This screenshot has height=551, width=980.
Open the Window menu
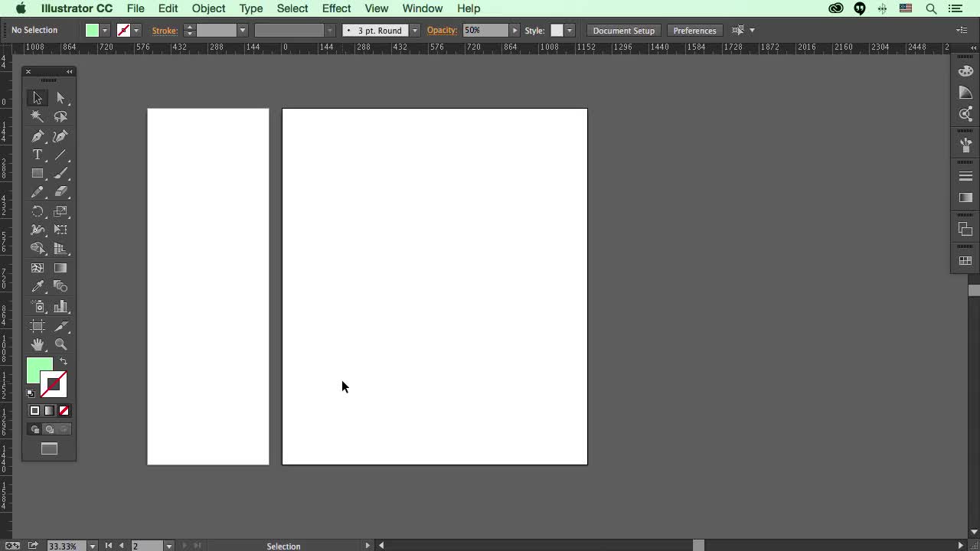tap(422, 8)
